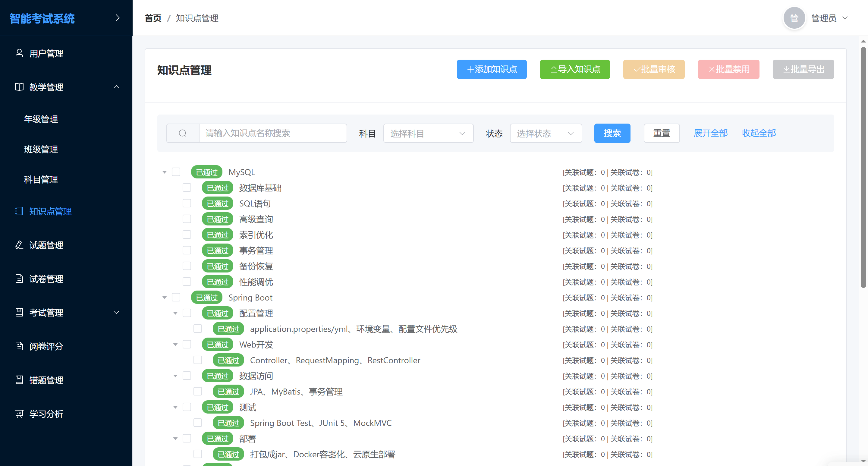Click the presentation icon beside 学习分析

[19, 414]
